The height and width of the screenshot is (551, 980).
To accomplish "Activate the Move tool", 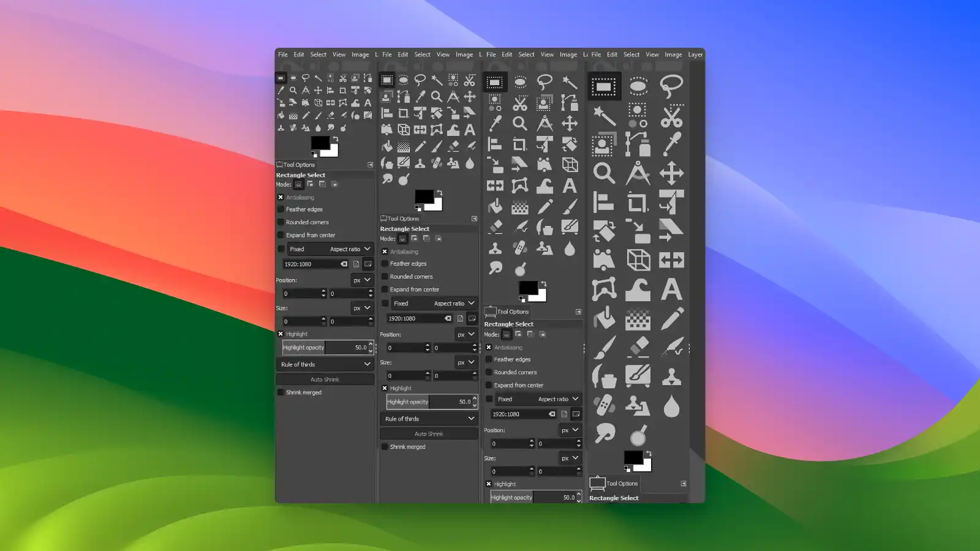I will coord(672,172).
